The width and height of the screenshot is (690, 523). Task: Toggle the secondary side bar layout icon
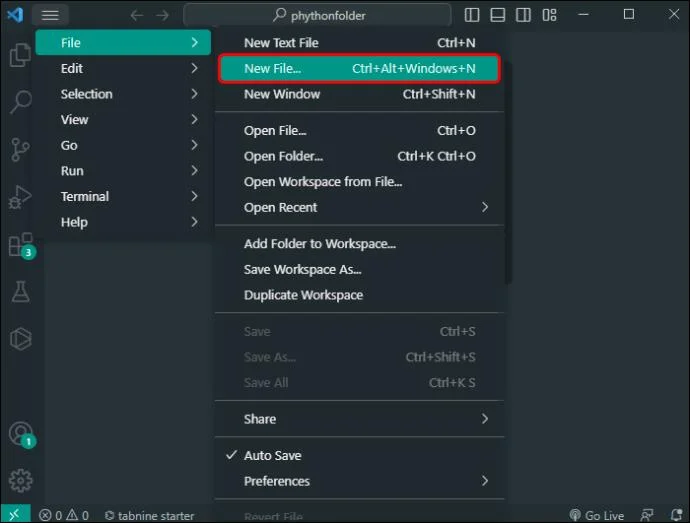click(x=523, y=15)
